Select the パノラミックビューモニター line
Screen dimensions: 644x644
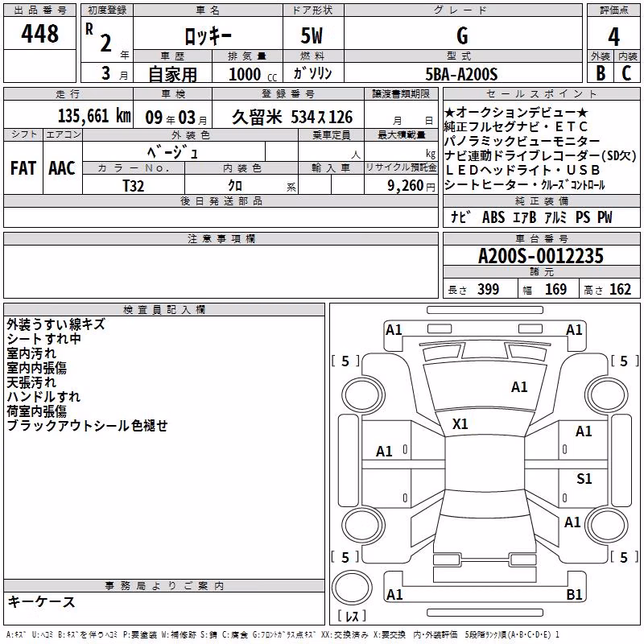(522, 142)
